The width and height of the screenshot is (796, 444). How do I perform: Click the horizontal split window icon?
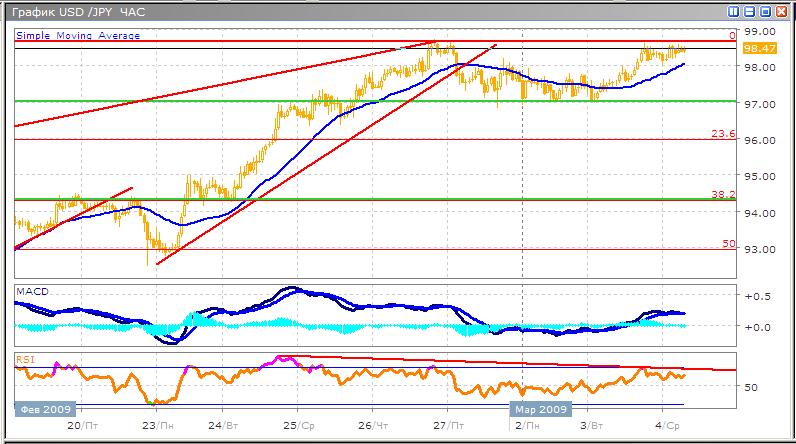tap(750, 12)
